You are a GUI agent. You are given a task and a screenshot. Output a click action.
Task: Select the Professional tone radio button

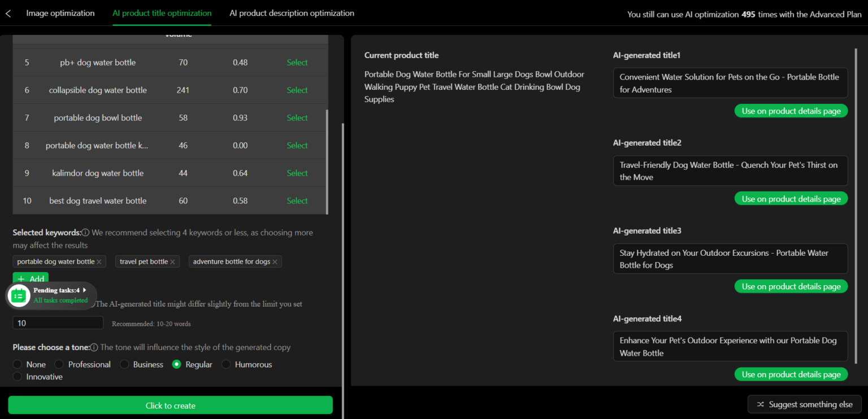60,365
